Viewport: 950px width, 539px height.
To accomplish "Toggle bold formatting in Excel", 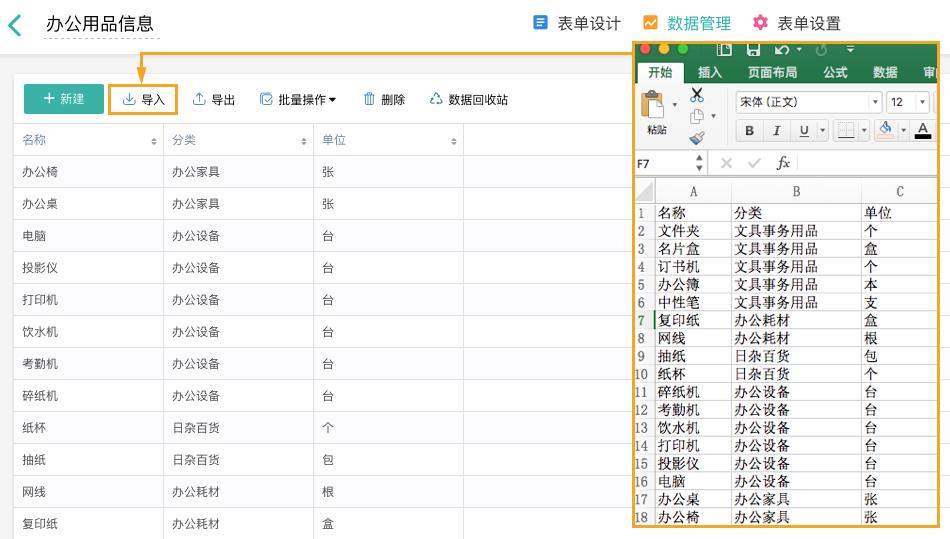I will pos(749,131).
